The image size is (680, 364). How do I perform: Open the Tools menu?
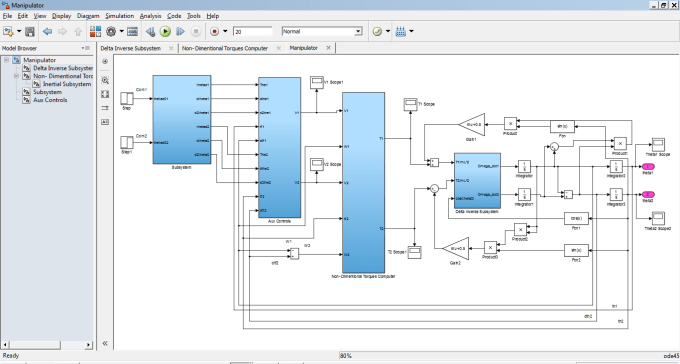point(194,16)
